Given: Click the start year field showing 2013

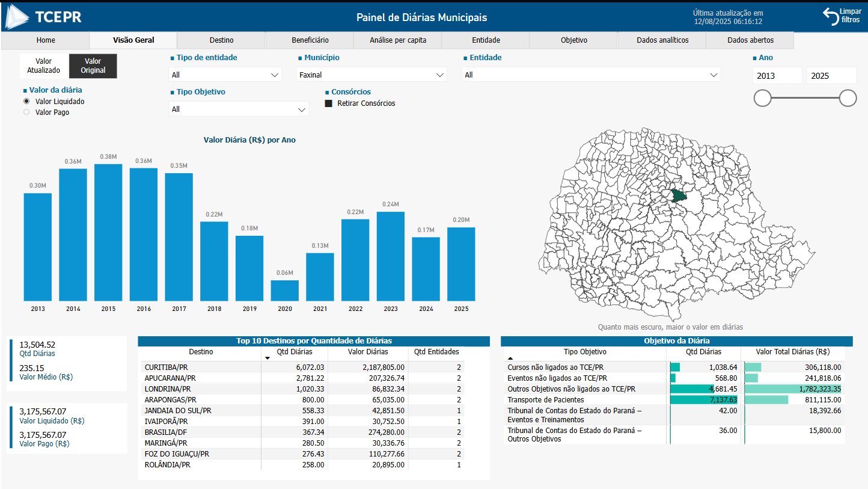Looking at the screenshot, I should (x=777, y=76).
